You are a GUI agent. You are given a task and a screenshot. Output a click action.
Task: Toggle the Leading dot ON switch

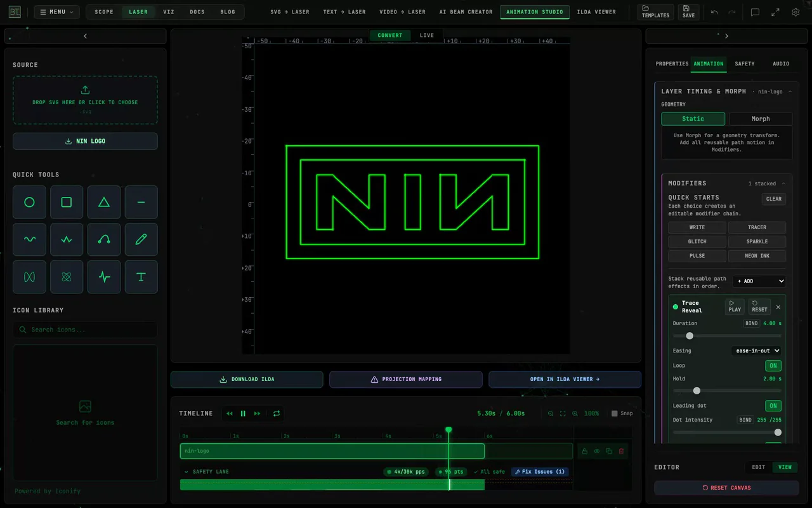(x=773, y=406)
